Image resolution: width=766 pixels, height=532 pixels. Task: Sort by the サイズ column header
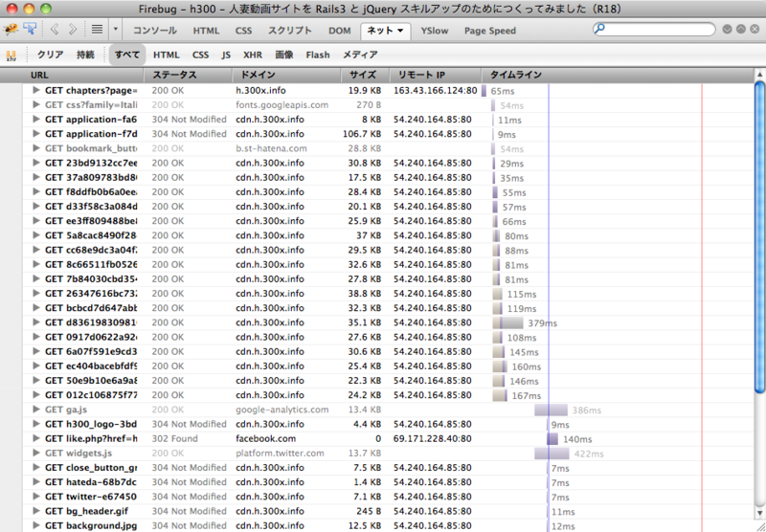point(366,76)
